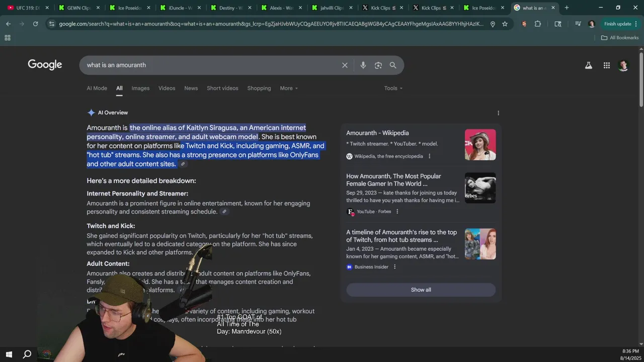644x362 pixels.
Task: Click the Business Insider article thumbnail
Action: click(x=480, y=244)
